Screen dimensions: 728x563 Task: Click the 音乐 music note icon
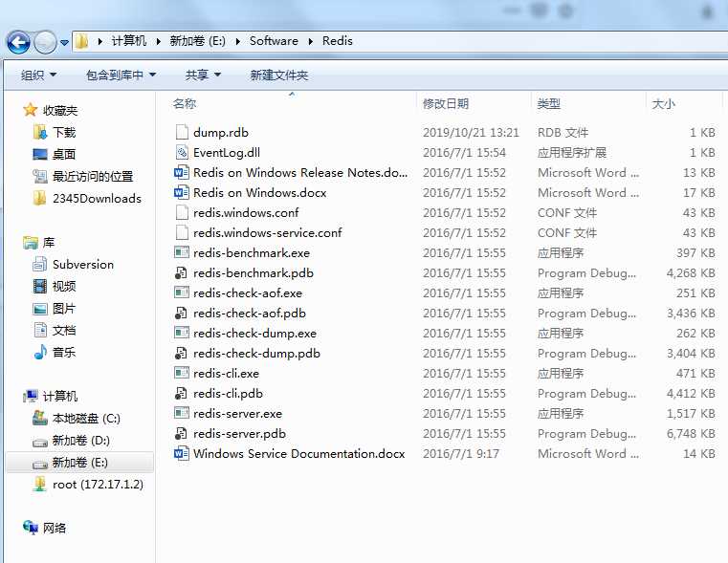40,352
